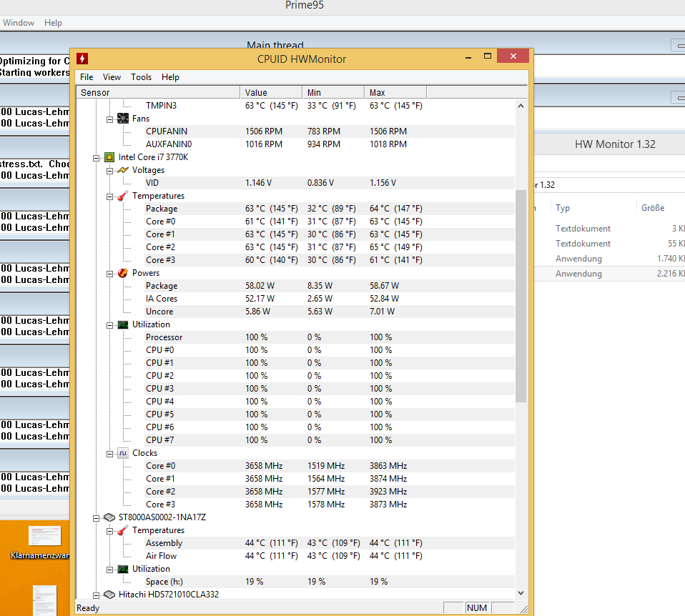
Task: Click the CPU Utilization graph icon
Action: click(x=123, y=325)
